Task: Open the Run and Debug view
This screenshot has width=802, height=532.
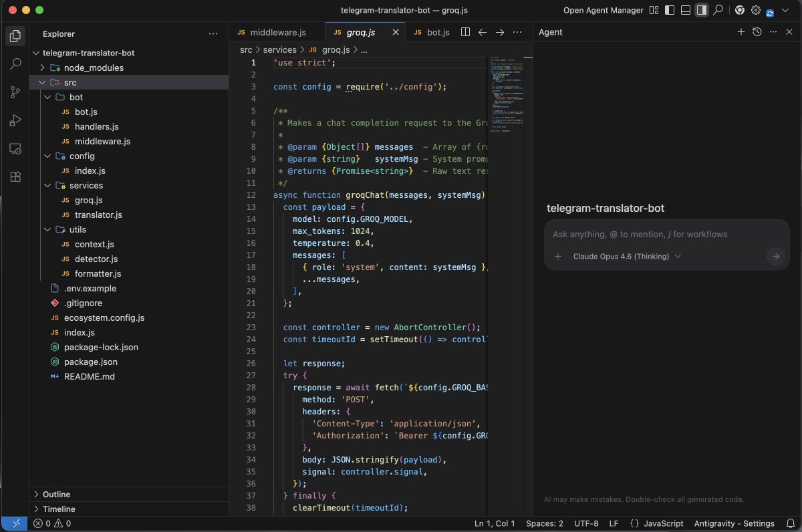Action: click(15, 120)
